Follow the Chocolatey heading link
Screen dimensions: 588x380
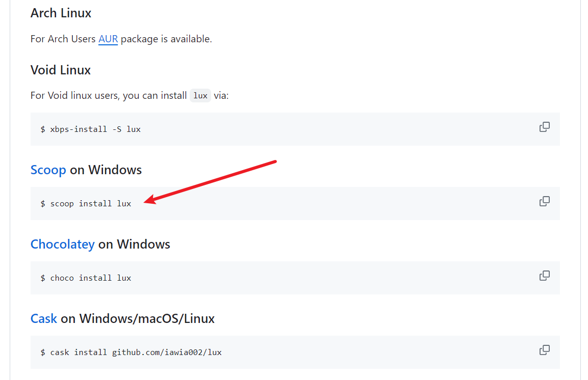click(x=62, y=245)
